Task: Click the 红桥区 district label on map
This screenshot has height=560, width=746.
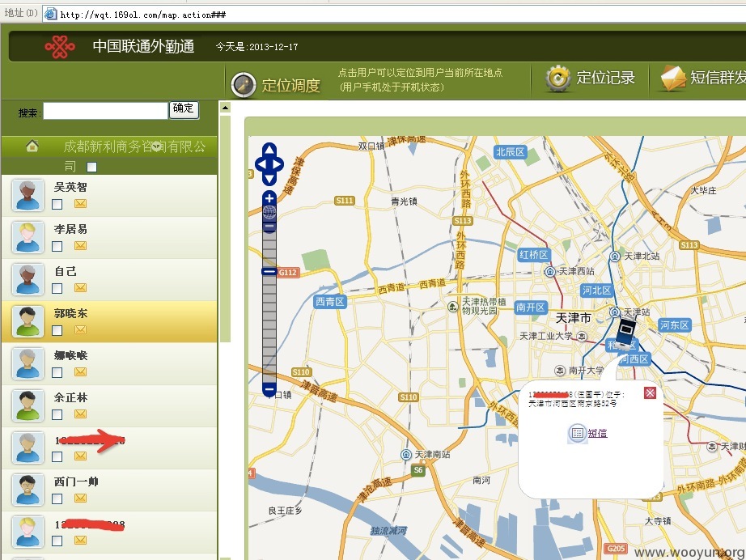Action: tap(534, 255)
